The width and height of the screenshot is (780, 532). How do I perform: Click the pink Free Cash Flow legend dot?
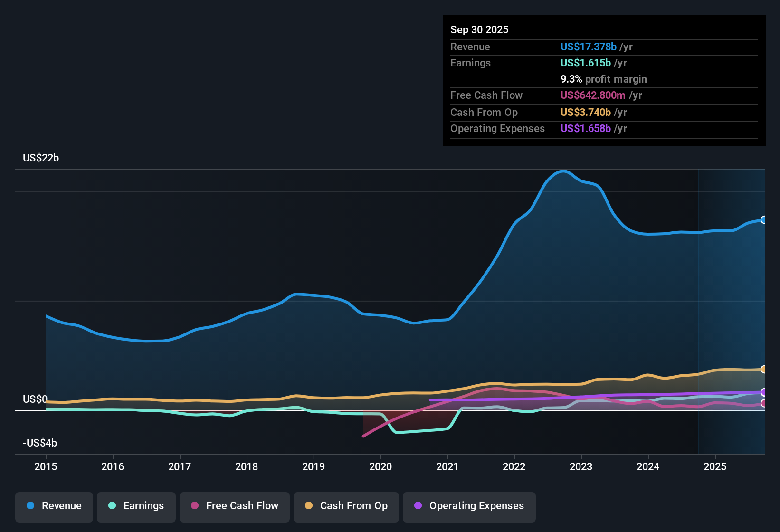[194, 506]
